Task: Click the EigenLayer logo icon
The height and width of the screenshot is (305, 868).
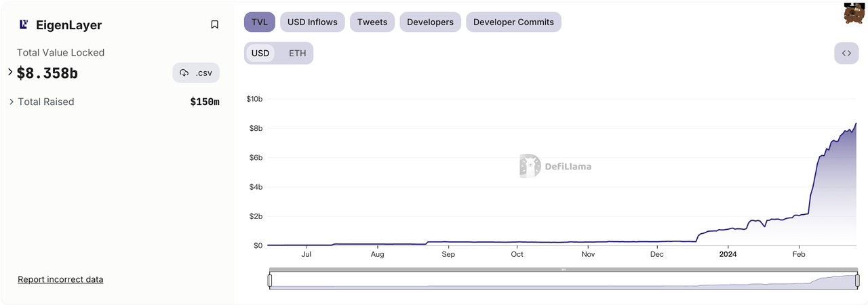Action: coord(24,24)
